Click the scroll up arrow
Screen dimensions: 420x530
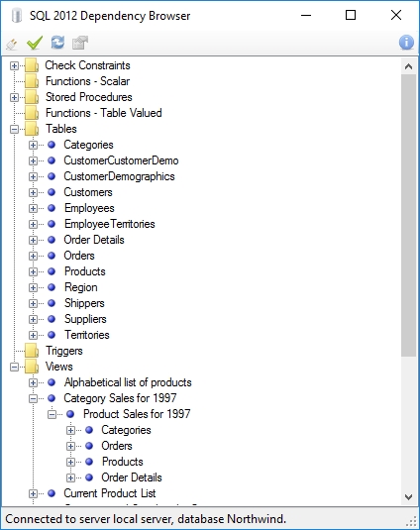pos(408,66)
